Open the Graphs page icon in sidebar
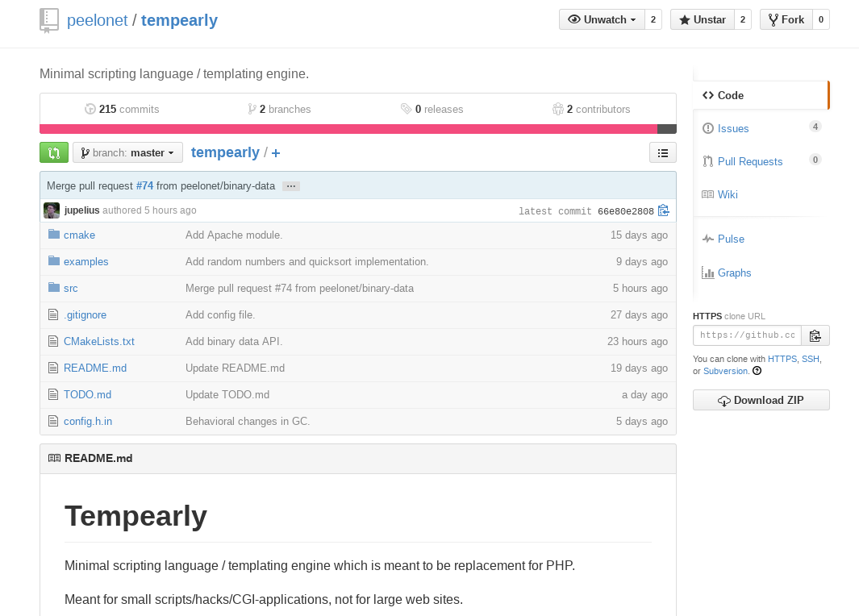This screenshot has height=616, width=859. click(708, 273)
